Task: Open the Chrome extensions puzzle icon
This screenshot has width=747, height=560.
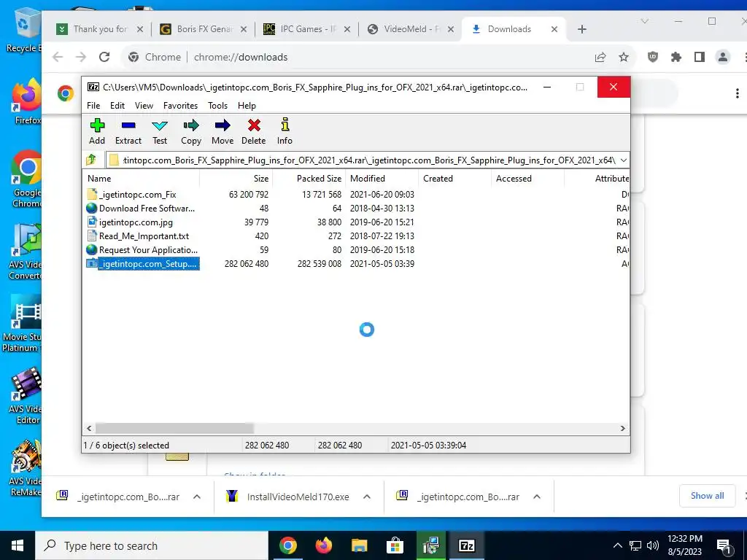Action: pyautogui.click(x=676, y=57)
